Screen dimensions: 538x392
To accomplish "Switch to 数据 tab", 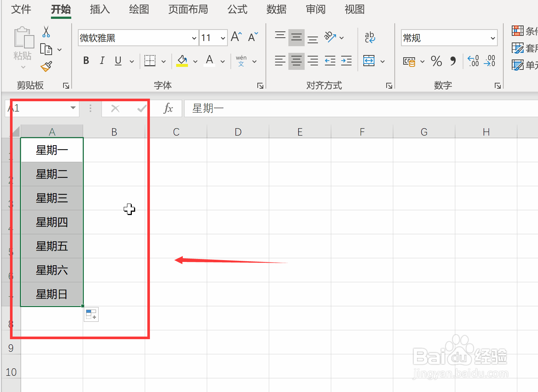I will 277,9.
